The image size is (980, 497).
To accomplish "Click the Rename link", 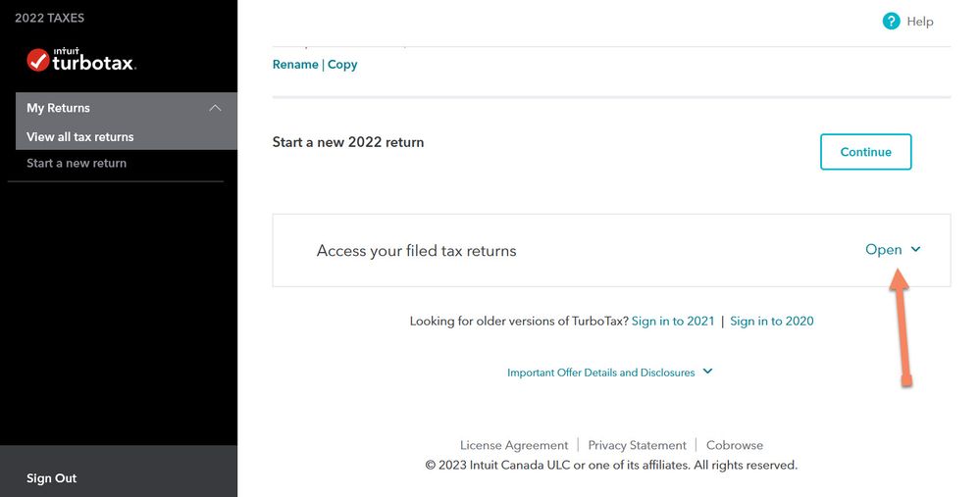I will (x=295, y=65).
